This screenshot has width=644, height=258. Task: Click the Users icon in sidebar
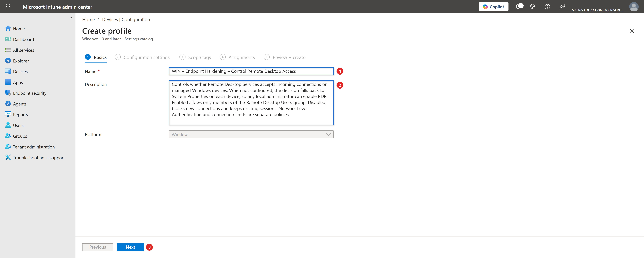click(x=8, y=125)
